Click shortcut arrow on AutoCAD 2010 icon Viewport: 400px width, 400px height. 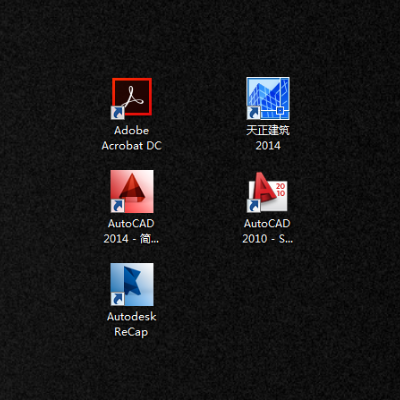point(254,206)
